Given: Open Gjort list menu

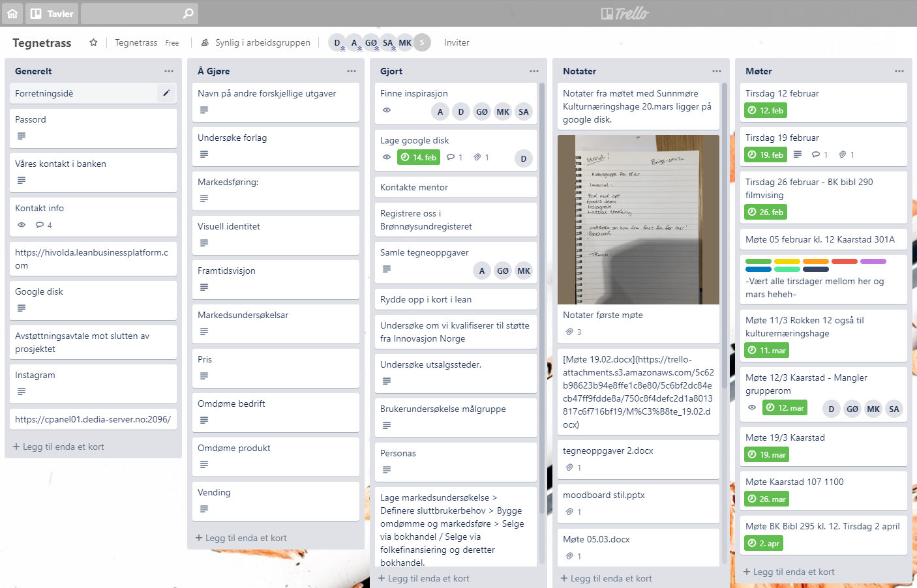Looking at the screenshot, I should pos(534,71).
